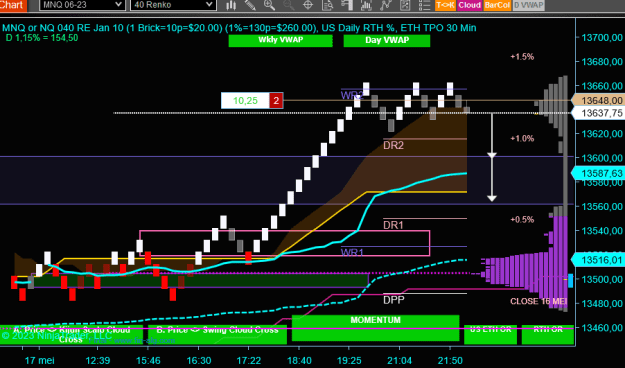
Task: Click the 18:40 time axis label
Action: pos(299,360)
